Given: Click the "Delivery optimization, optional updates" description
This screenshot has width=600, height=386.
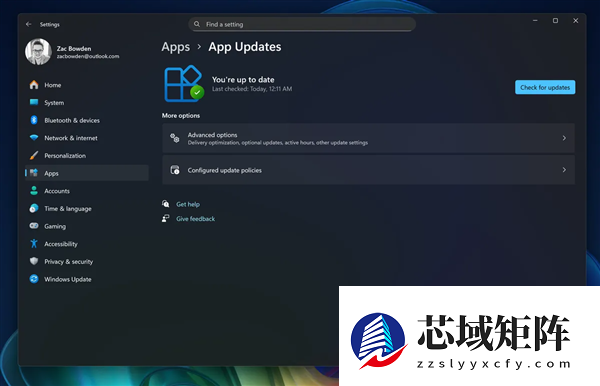Looking at the screenshot, I should 278,143.
